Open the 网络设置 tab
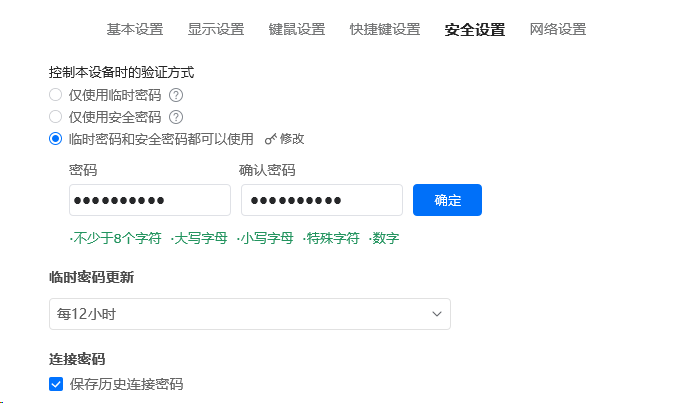Screen dimensions: 690x403 pyautogui.click(x=558, y=29)
